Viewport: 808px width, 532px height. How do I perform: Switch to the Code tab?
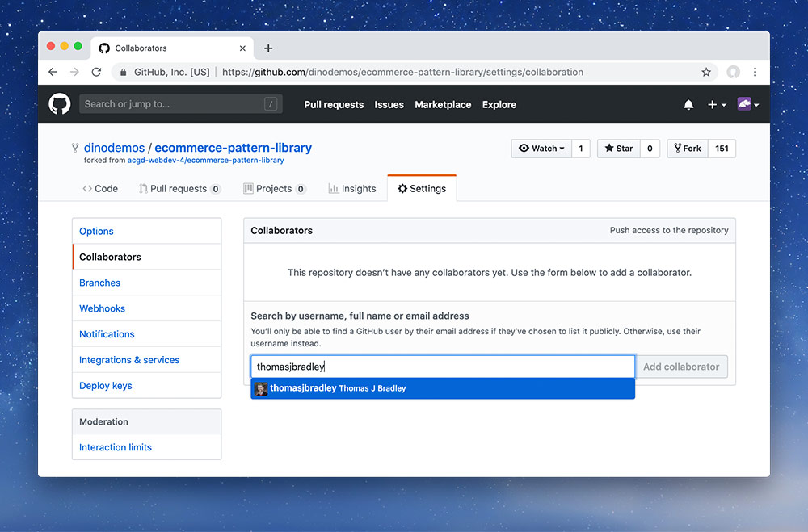(100, 188)
